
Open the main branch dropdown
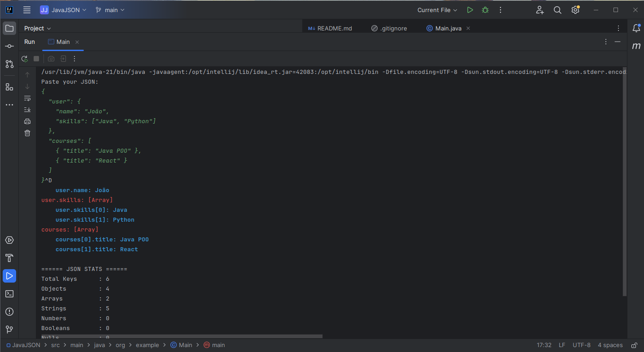pyautogui.click(x=110, y=10)
